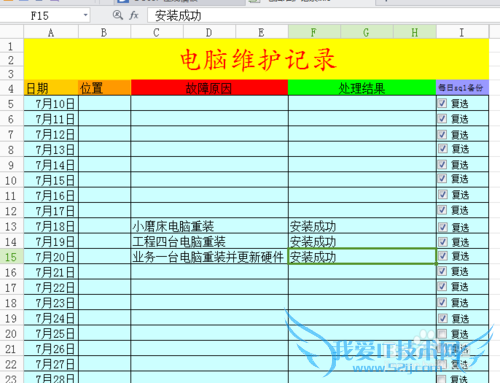Click the green 处理结果 header cell
500x383 pixels.
362,88
